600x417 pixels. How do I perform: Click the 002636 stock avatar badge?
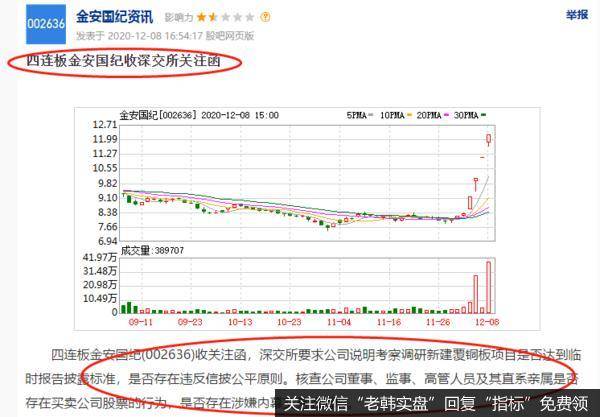[46, 24]
